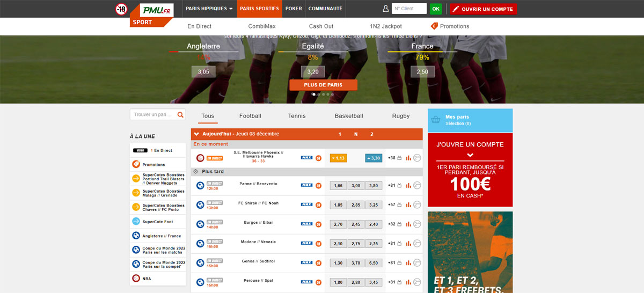Click the MAX badge on Burgos // Eibar
The height and width of the screenshot is (293, 644).
coord(306,224)
